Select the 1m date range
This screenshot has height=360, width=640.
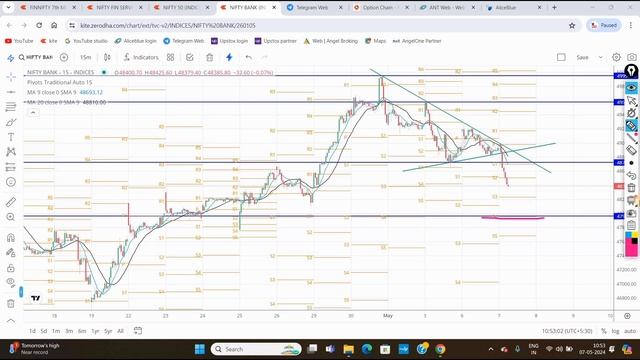(56, 331)
